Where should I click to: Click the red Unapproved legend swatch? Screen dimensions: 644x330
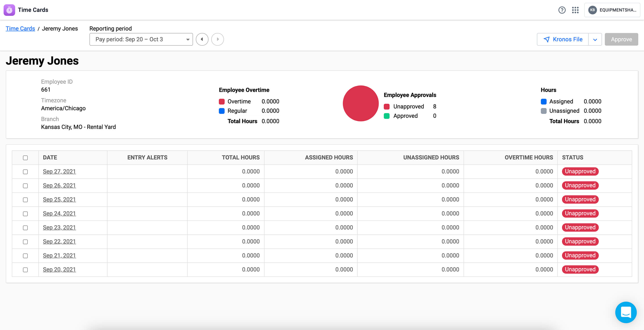point(386,107)
